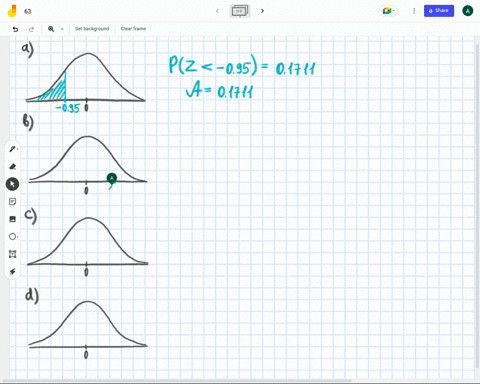Click the jam title "63"
The image size is (480, 384).
(x=28, y=11)
